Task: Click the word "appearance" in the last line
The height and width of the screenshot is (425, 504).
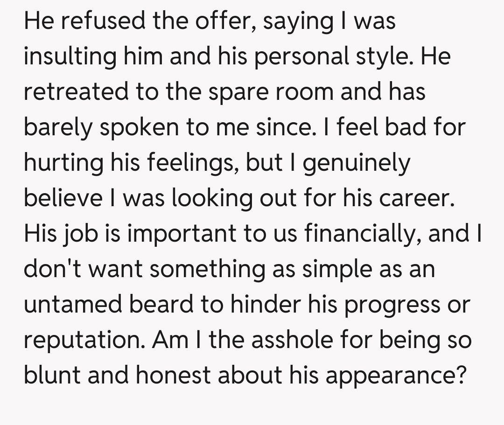Action: [395, 376]
